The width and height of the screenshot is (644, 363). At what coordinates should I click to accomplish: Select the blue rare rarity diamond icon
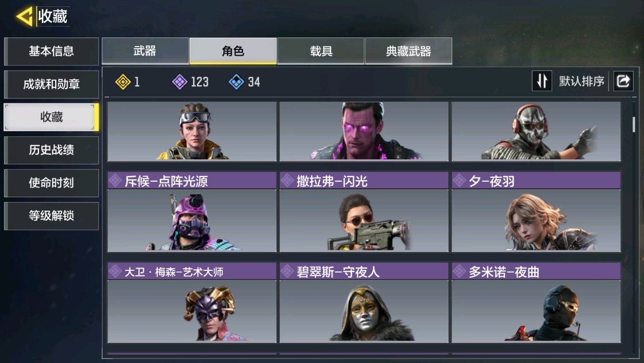point(236,82)
